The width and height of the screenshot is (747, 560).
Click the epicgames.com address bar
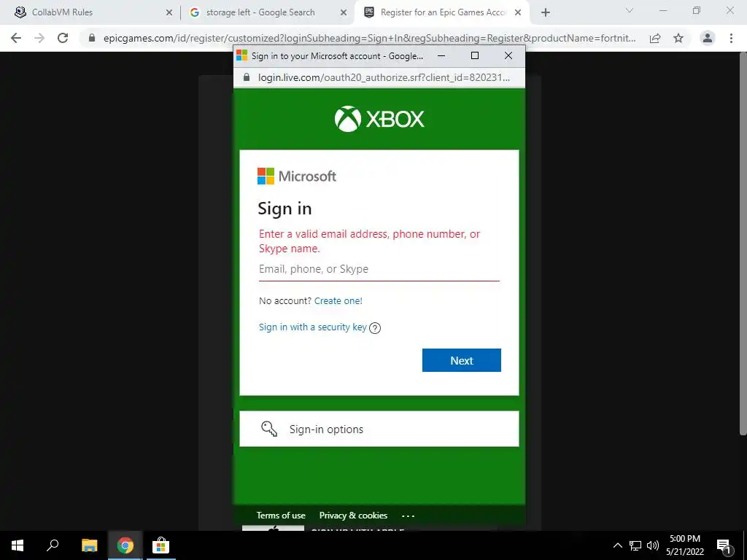pos(369,38)
